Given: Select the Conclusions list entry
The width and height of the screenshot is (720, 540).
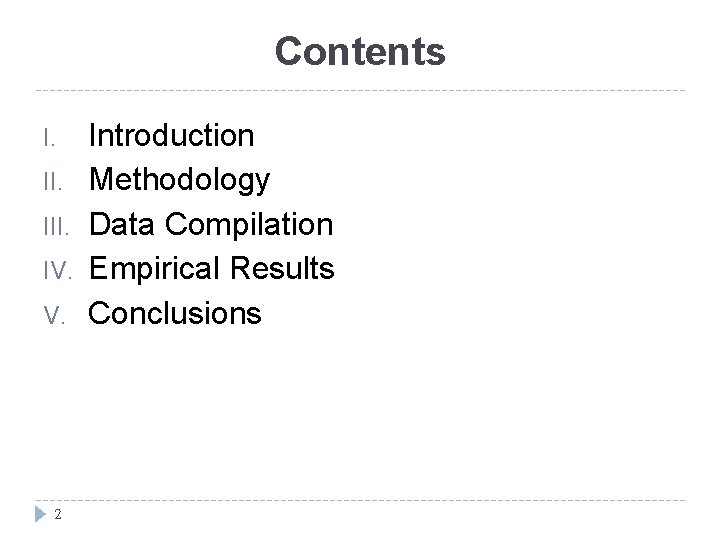Looking at the screenshot, I should 174,313.
